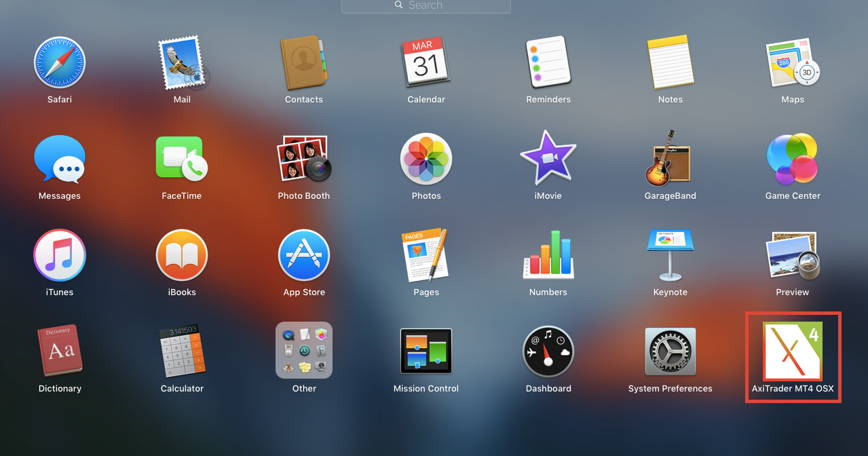This screenshot has height=456, width=868.
Task: Launch the Calculator app
Action: coord(182,351)
